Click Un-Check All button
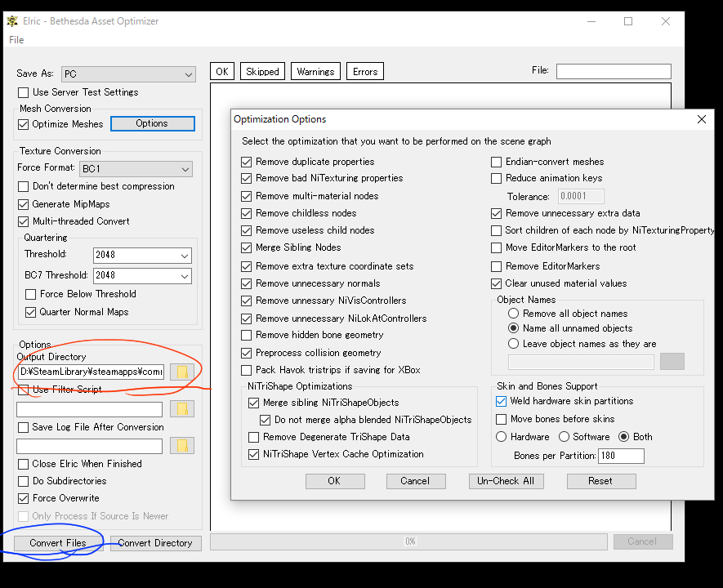This screenshot has height=588, width=723. click(x=506, y=481)
